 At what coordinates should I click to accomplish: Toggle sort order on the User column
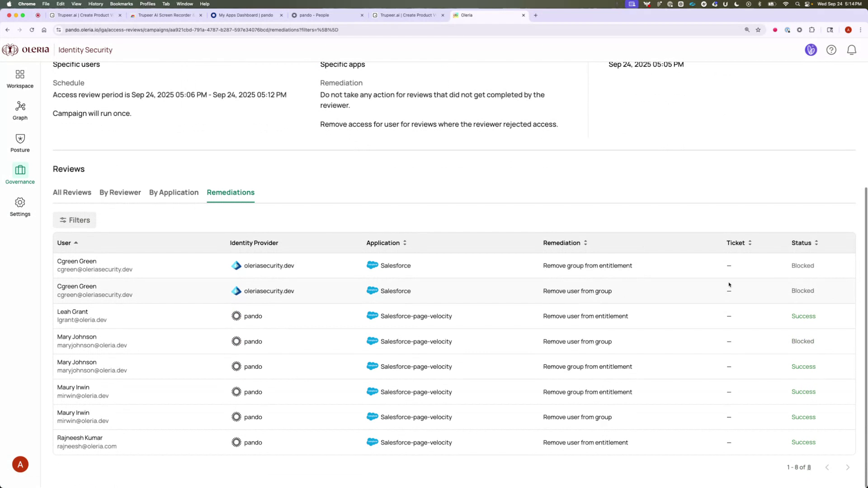(75, 243)
